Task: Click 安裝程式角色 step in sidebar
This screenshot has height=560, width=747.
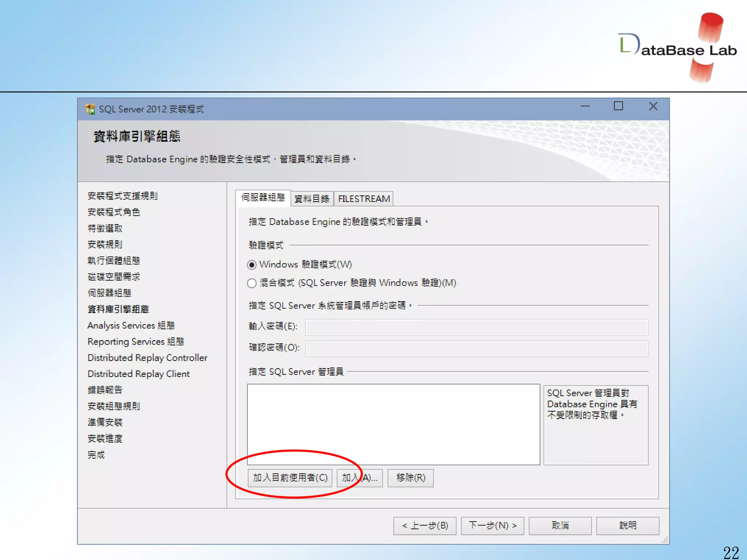Action: point(114,212)
